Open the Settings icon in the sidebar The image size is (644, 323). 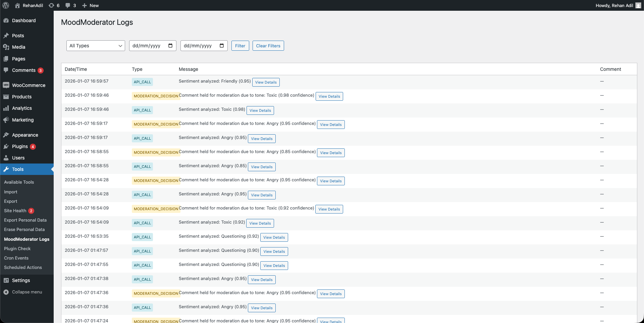[7, 280]
